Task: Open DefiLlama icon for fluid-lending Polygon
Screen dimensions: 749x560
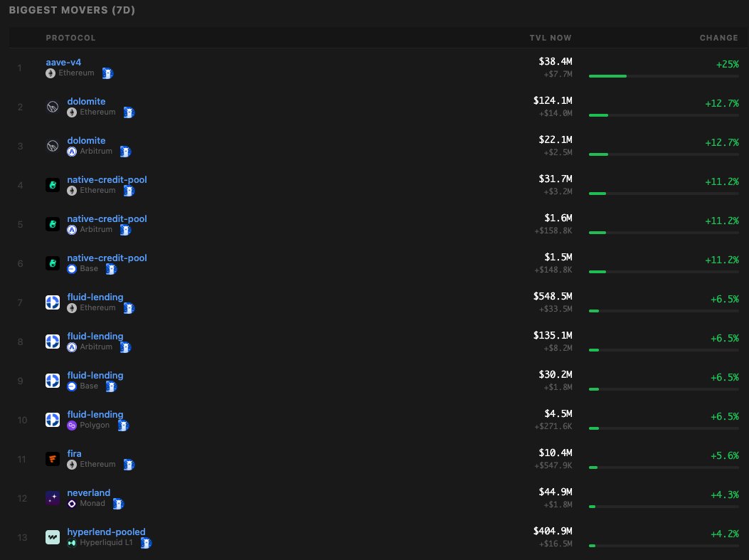Action: pyautogui.click(x=123, y=426)
